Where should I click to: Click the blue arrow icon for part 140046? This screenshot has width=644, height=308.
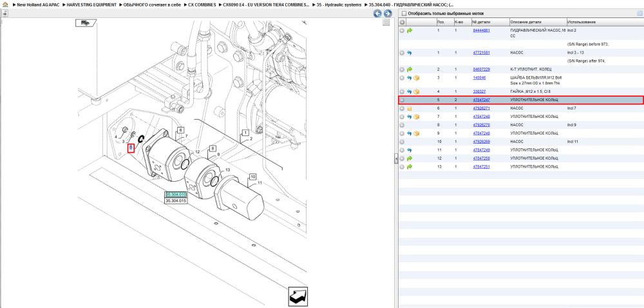point(410,77)
